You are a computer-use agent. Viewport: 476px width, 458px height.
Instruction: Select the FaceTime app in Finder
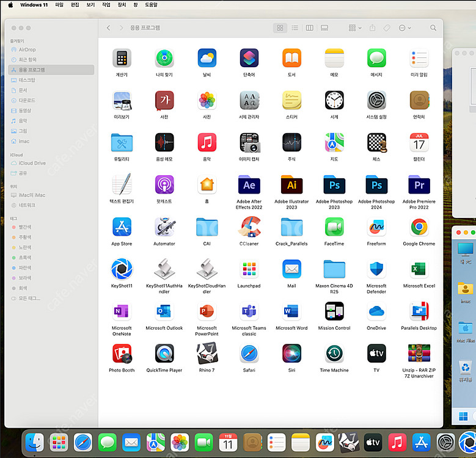[x=334, y=227]
